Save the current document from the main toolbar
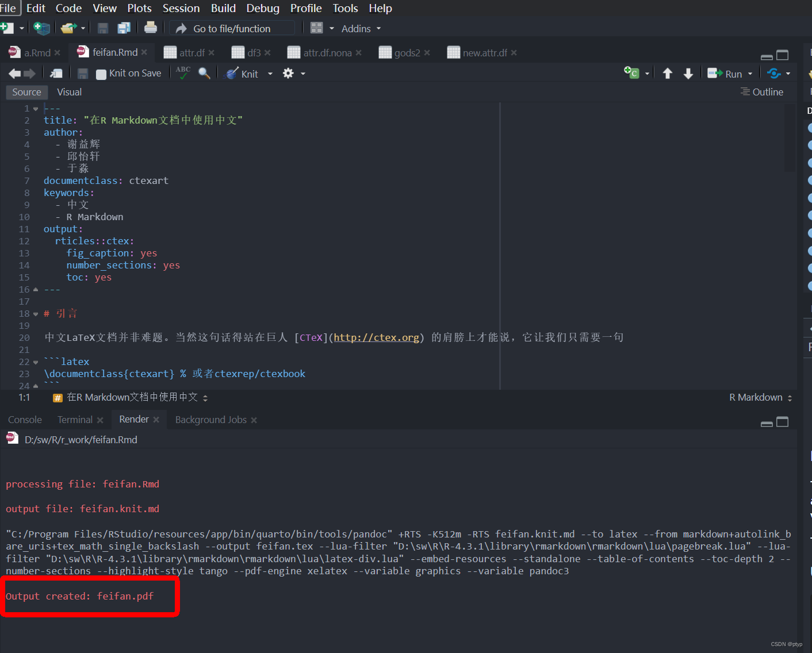812x653 pixels. click(x=103, y=28)
